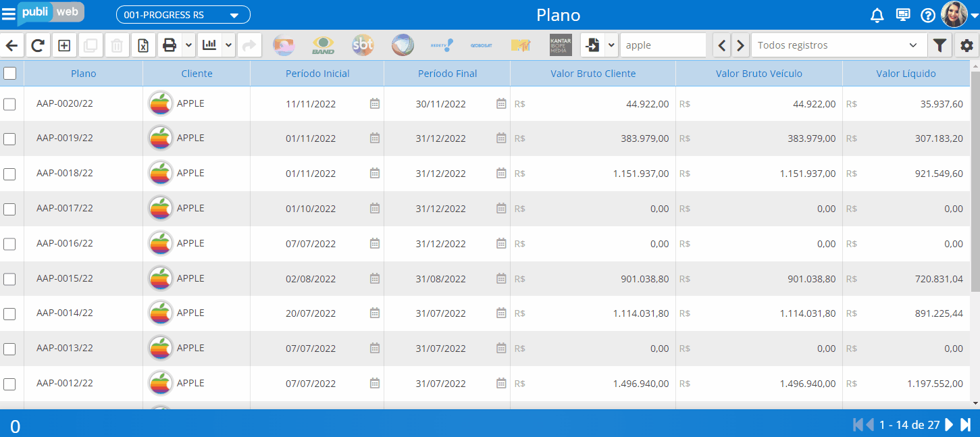The width and height of the screenshot is (980, 437).
Task: Check the AAP-0019/22 row checkbox
Action: 9,139
